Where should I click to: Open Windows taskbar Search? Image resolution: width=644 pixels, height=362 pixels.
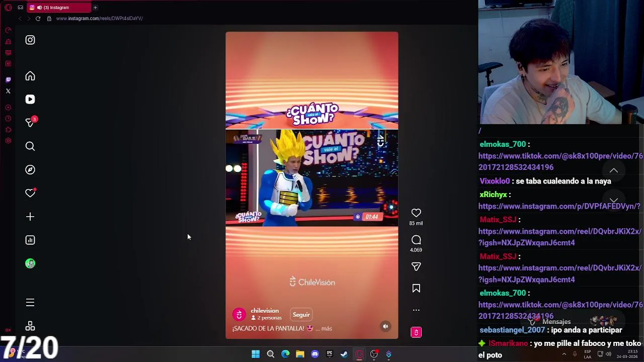pos(271,354)
